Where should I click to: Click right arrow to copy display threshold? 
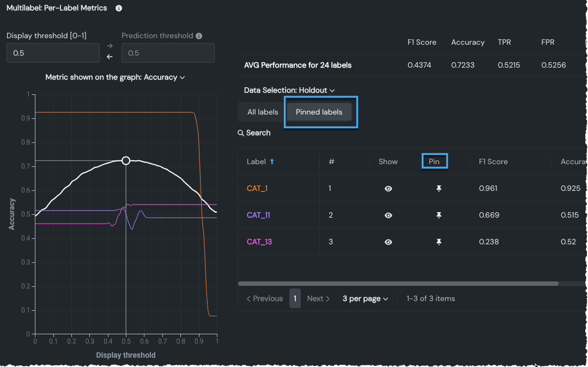pyautogui.click(x=110, y=46)
